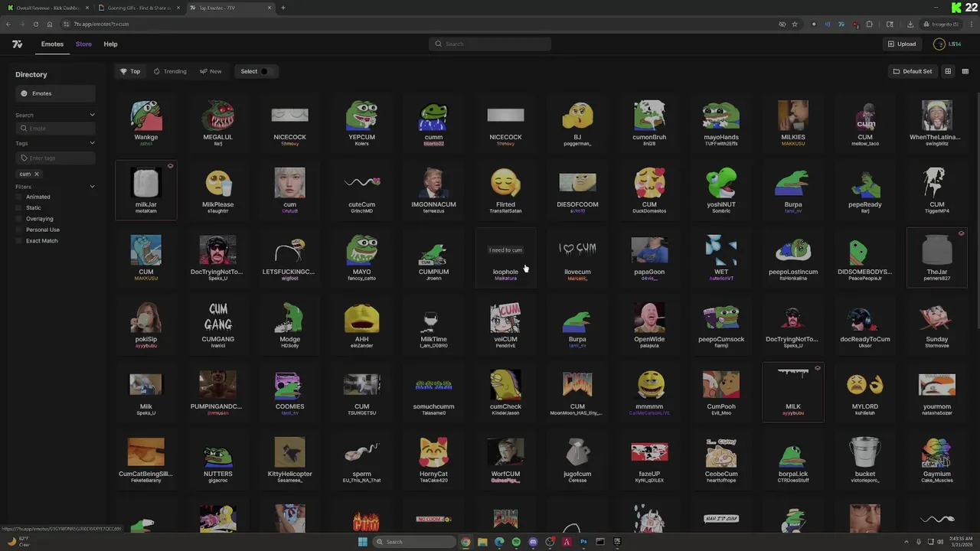
Task: Enable the Exact Match filter checkbox
Action: (20, 240)
